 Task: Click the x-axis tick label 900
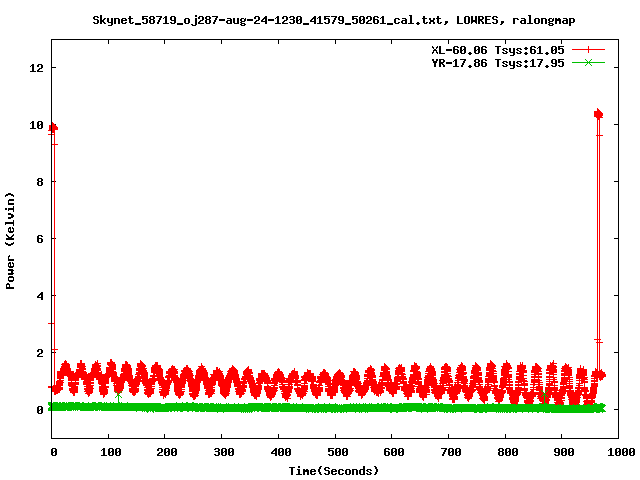point(564,452)
